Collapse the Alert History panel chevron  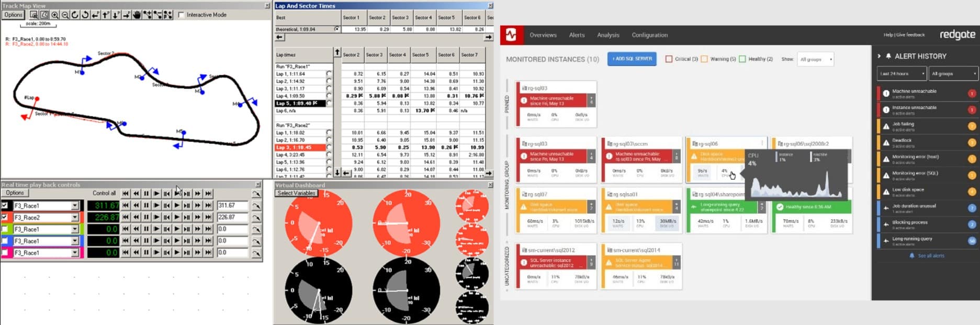[x=879, y=56]
